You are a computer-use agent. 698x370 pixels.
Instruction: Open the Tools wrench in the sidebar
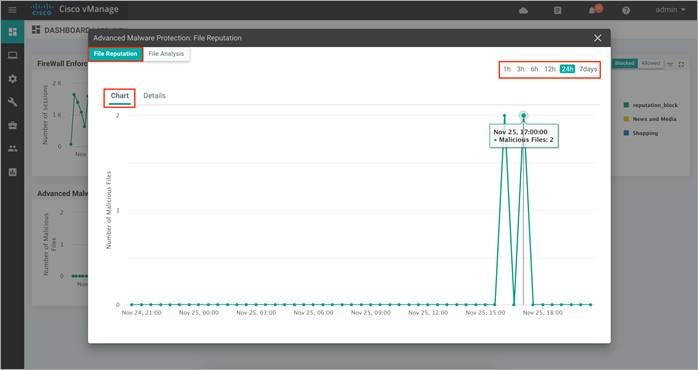pyautogui.click(x=12, y=102)
